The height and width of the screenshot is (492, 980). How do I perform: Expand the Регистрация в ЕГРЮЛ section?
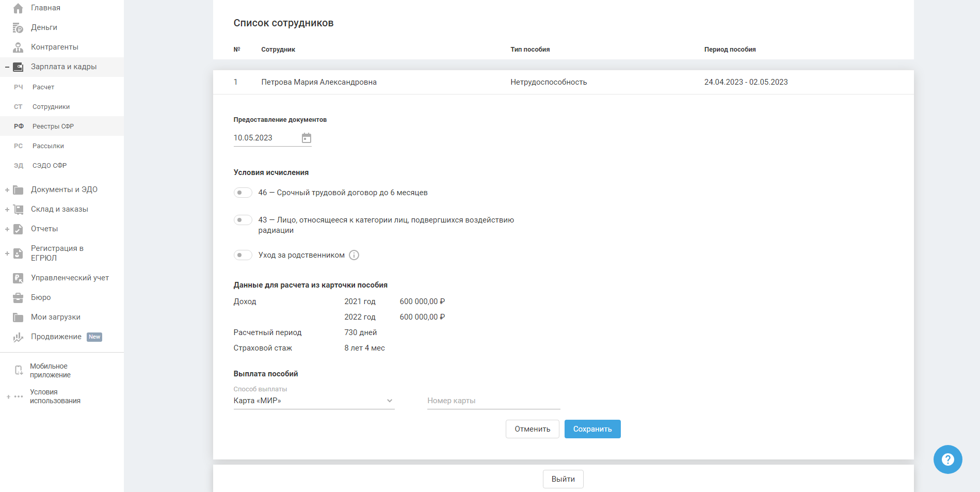[7, 253]
